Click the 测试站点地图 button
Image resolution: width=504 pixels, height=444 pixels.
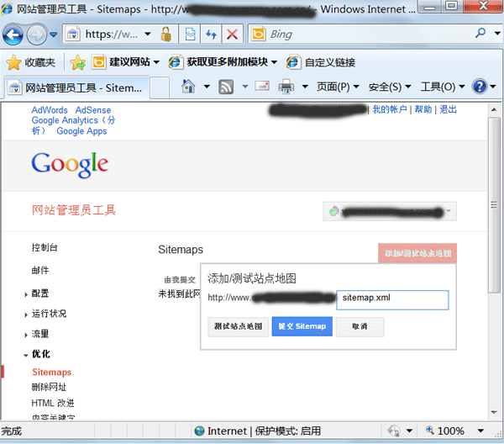coord(239,326)
